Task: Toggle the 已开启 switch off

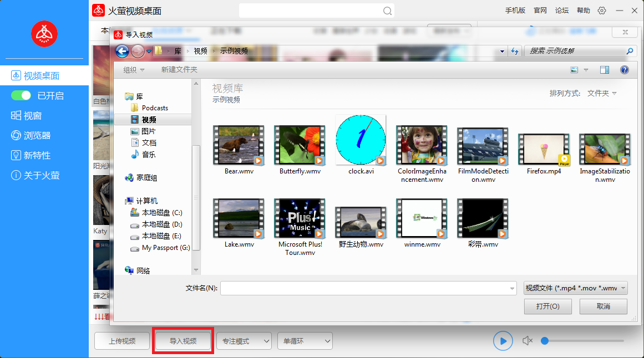Action: point(21,96)
